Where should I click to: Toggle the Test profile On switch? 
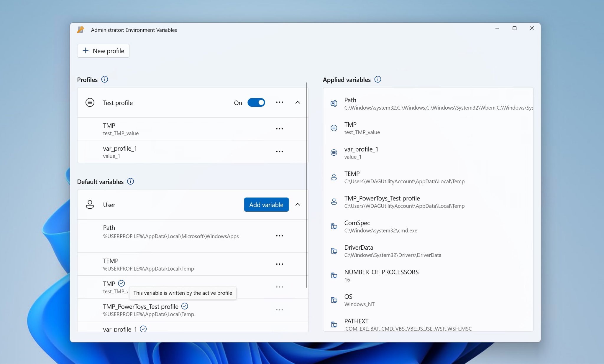click(x=256, y=103)
